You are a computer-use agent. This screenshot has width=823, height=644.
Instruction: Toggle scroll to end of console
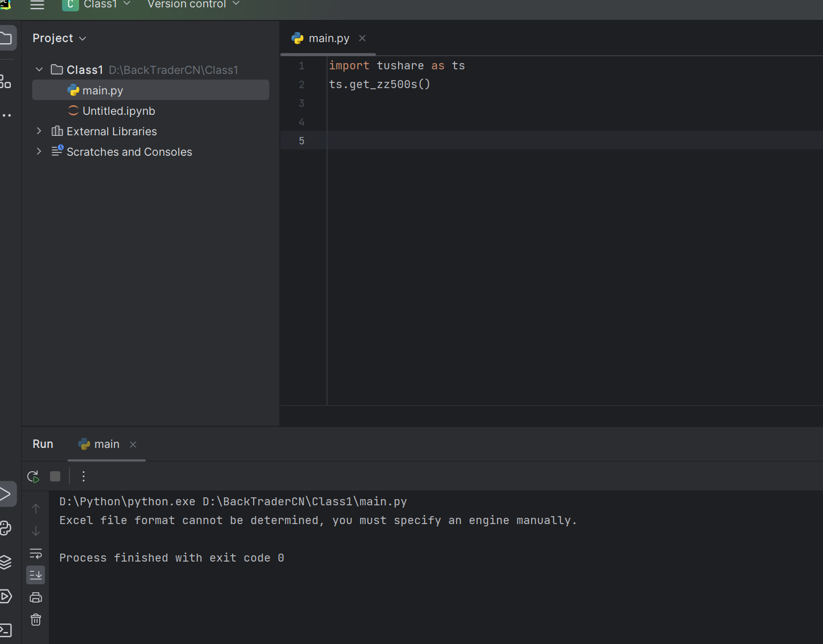(36, 575)
